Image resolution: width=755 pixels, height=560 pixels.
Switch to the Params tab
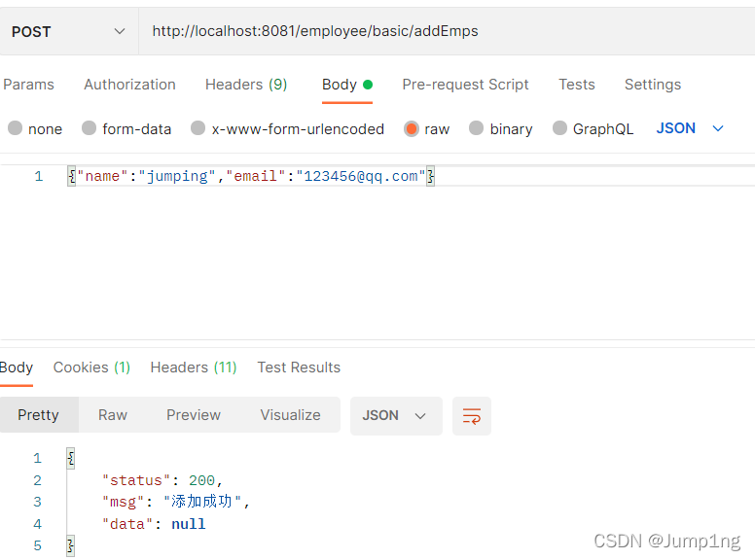pos(28,85)
